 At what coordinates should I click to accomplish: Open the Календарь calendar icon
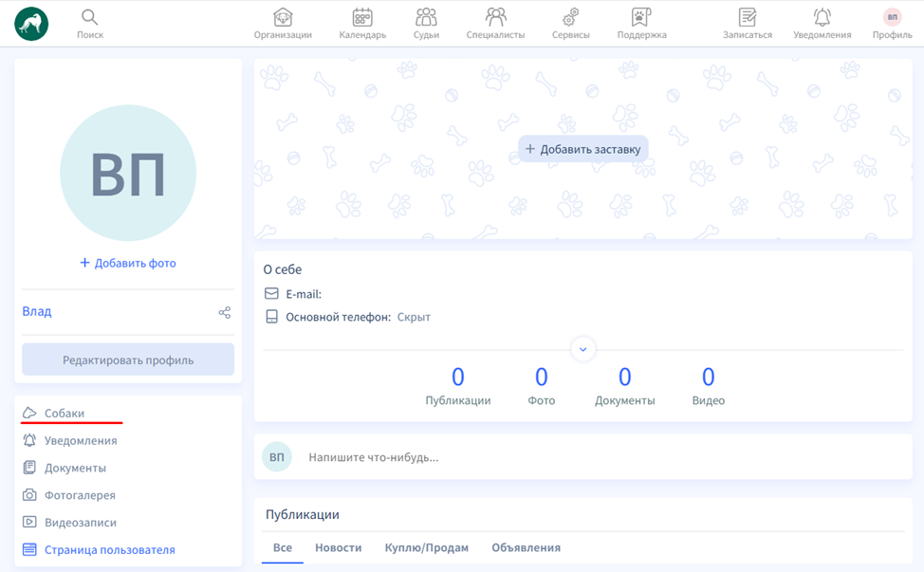point(362,18)
